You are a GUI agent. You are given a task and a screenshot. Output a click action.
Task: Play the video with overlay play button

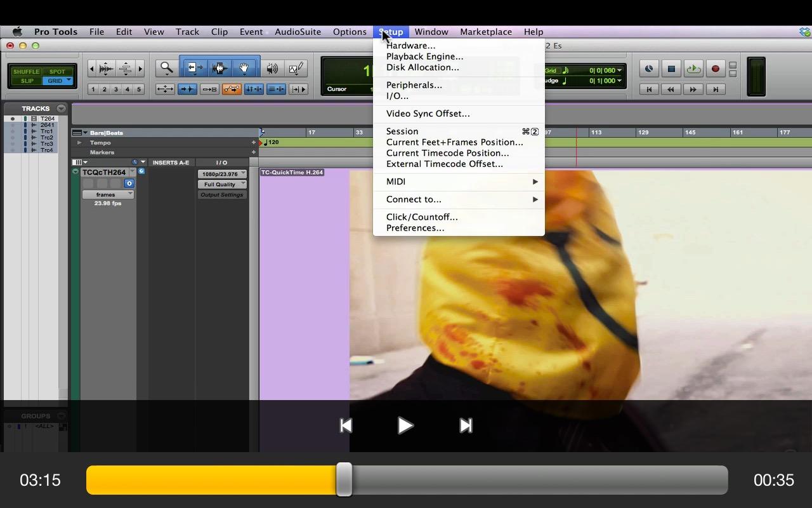pos(405,425)
